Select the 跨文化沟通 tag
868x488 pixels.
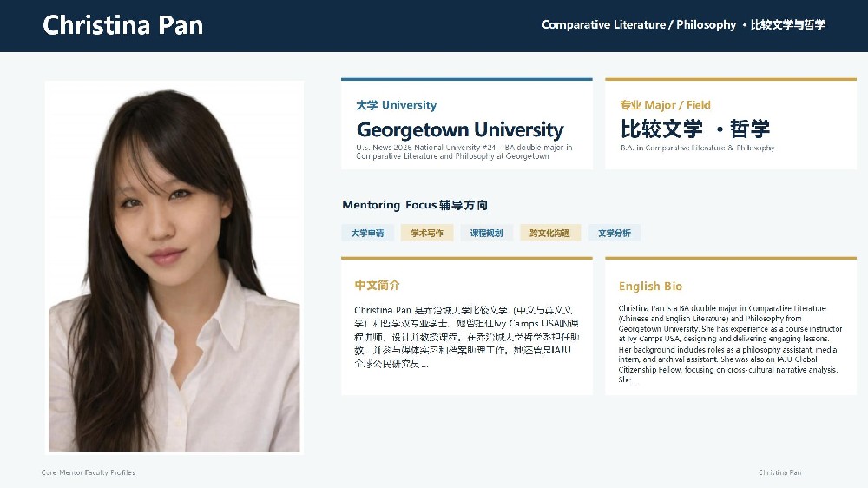pos(549,234)
